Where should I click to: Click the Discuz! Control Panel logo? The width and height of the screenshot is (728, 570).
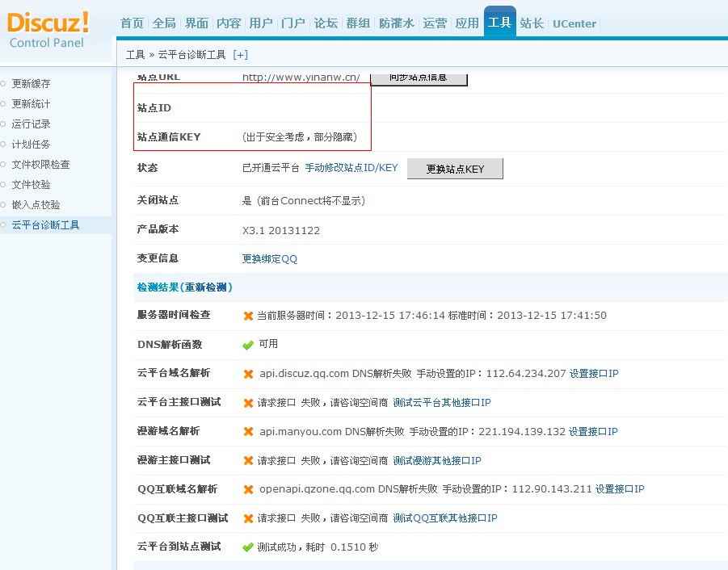(x=48, y=30)
